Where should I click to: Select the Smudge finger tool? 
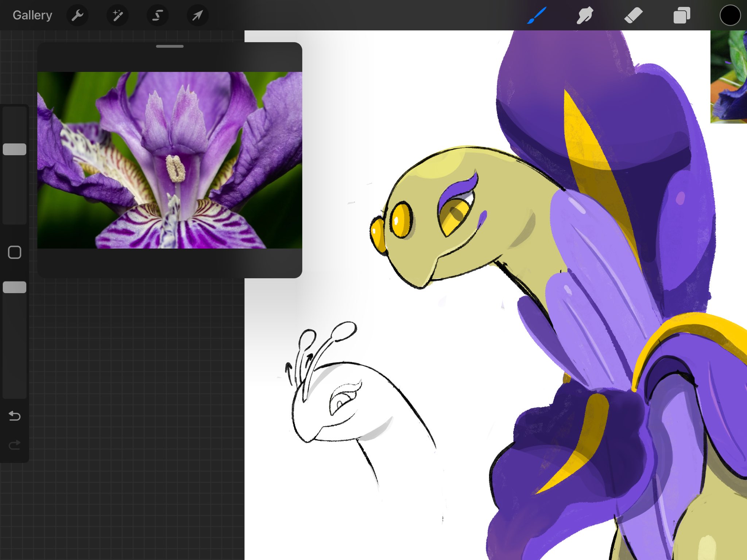pos(584,15)
